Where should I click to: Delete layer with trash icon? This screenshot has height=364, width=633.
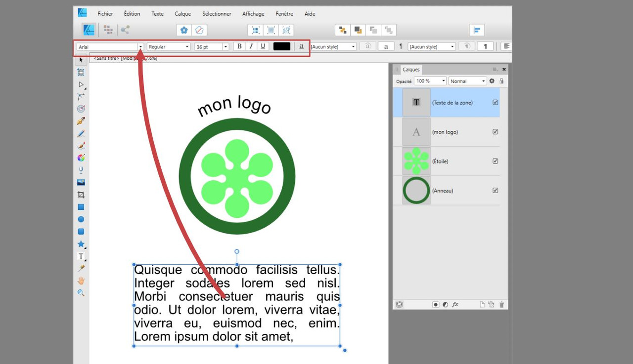[502, 304]
